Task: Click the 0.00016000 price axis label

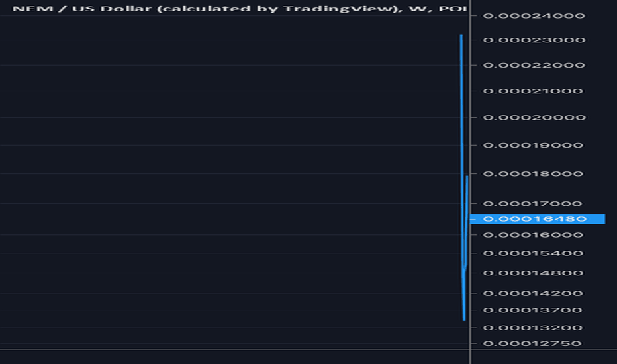Action: 533,234
